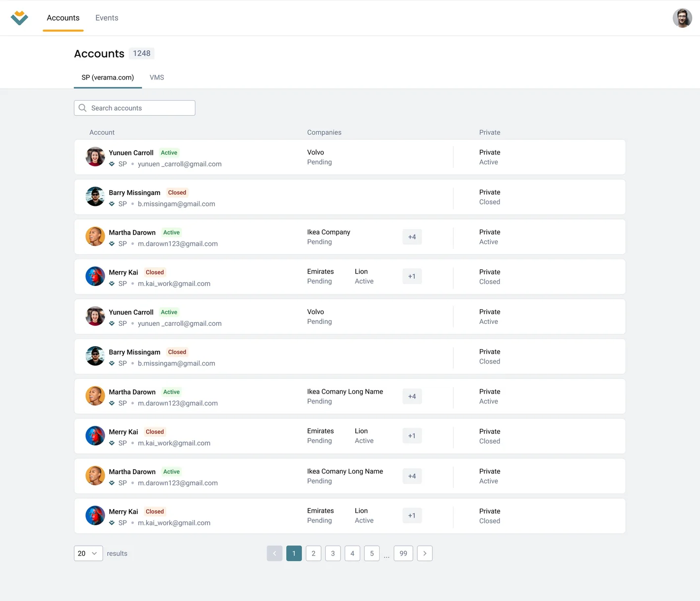Jump to page 99

[403, 553]
